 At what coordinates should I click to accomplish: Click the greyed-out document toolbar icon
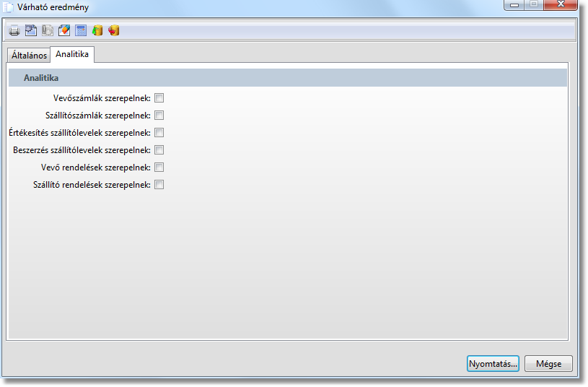click(x=48, y=30)
